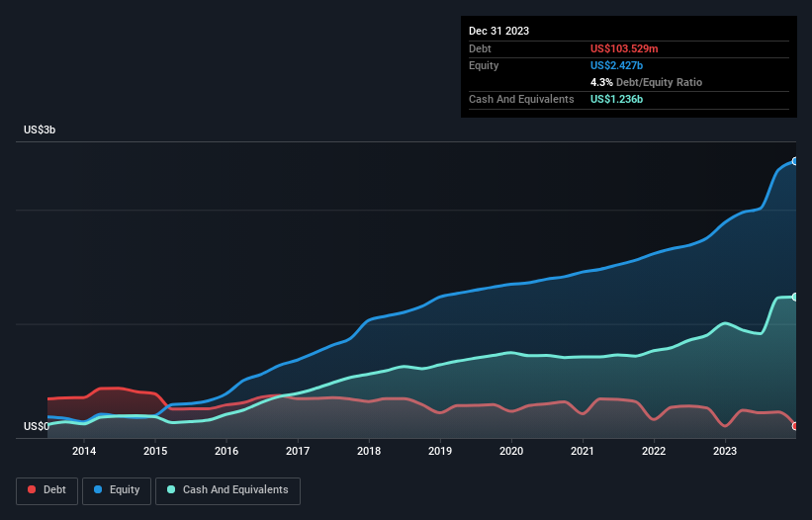Click the US$103.529m debt value
This screenshot has height=520, width=812.
[624, 48]
